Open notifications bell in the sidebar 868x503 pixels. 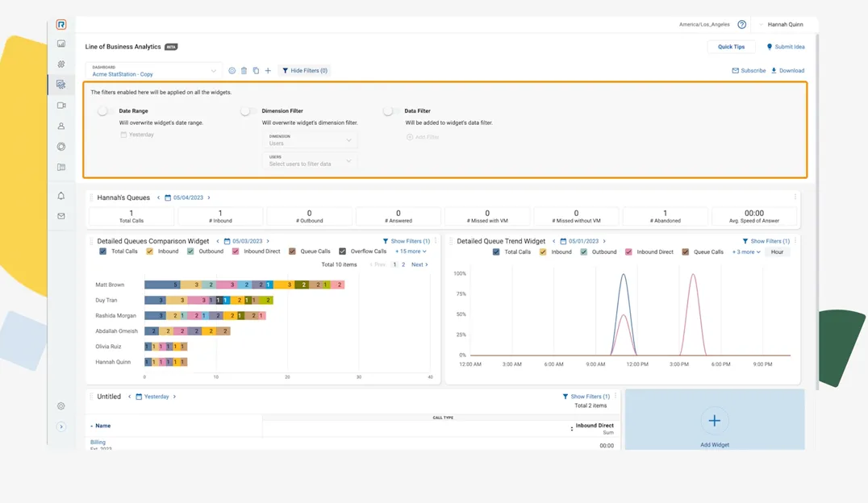pyautogui.click(x=61, y=196)
